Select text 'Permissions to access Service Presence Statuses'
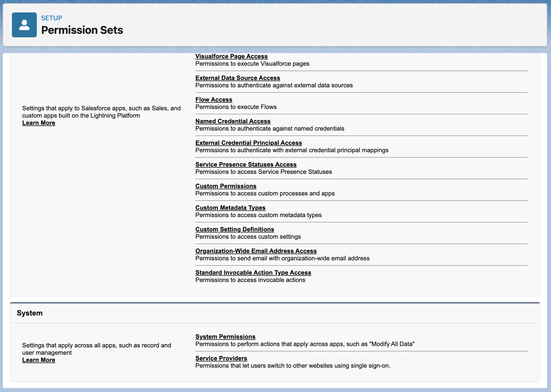 (x=264, y=172)
